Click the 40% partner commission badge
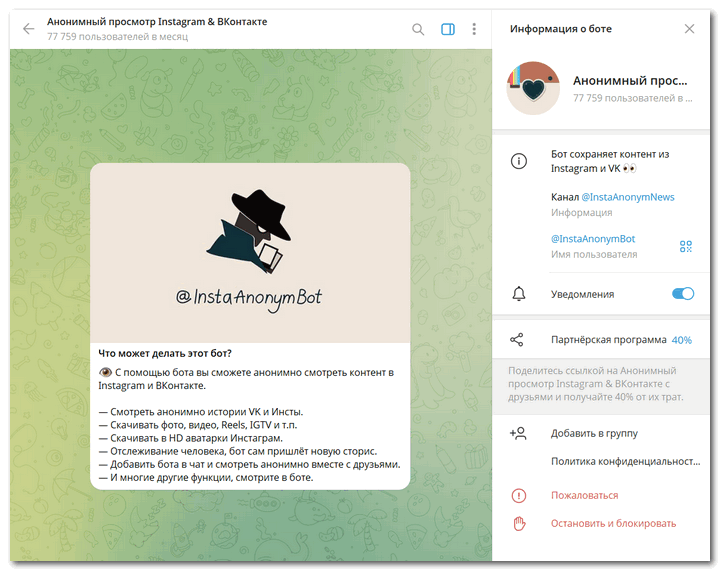 coord(681,340)
